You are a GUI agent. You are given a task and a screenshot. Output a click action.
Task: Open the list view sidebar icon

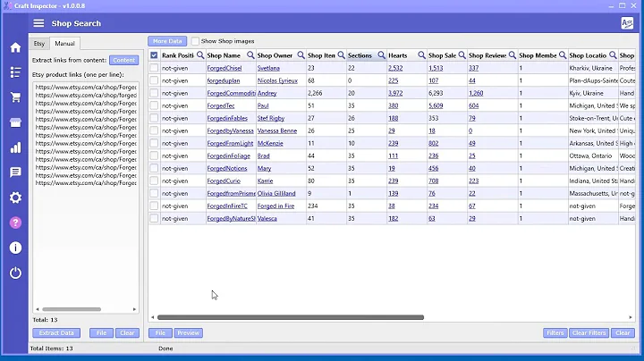pyautogui.click(x=15, y=72)
